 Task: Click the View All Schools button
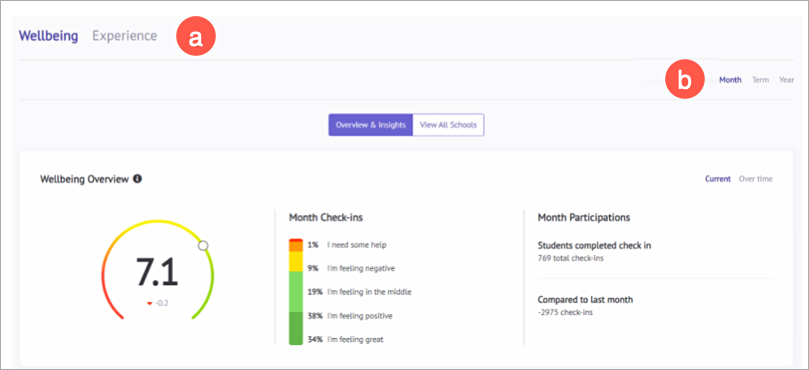click(448, 125)
